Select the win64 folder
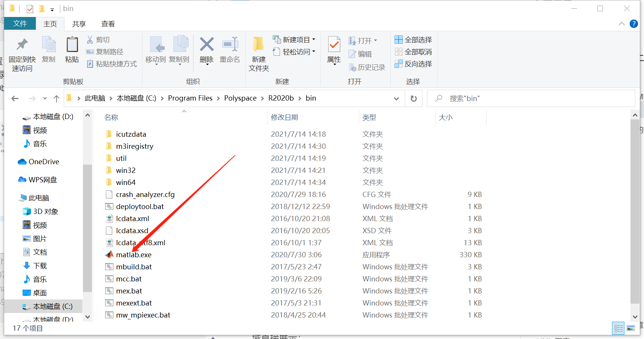The width and height of the screenshot is (644, 339). pos(125,182)
